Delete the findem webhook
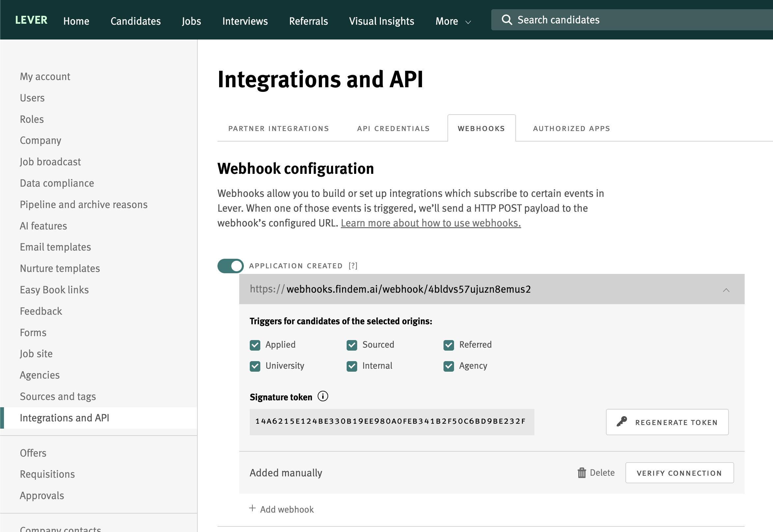The height and width of the screenshot is (532, 773). click(x=596, y=473)
